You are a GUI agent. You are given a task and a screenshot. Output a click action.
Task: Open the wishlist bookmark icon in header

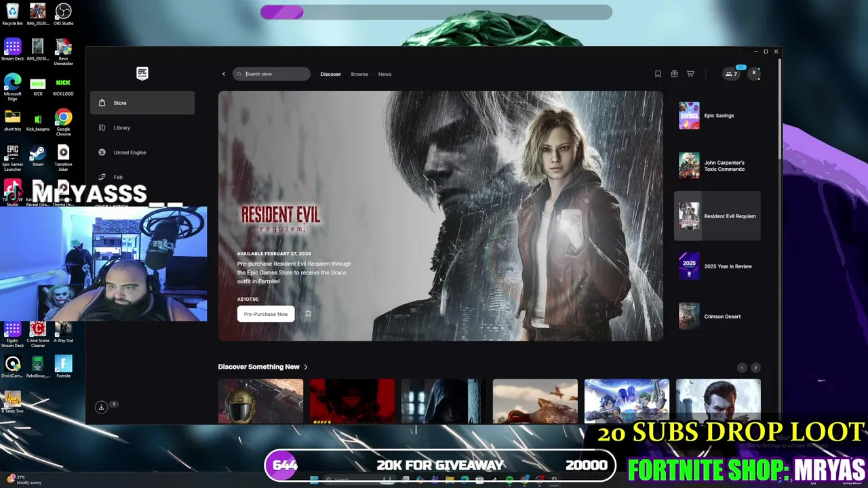[x=658, y=74]
